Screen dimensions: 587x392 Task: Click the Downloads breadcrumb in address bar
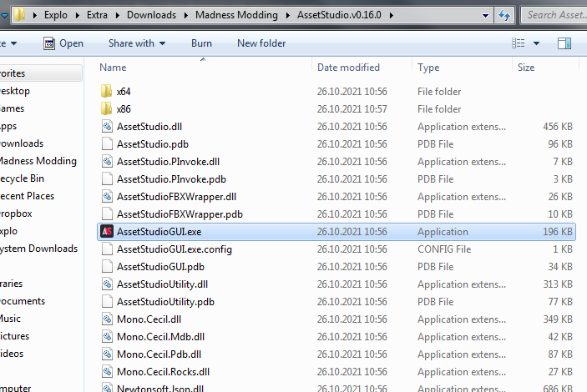click(158, 15)
